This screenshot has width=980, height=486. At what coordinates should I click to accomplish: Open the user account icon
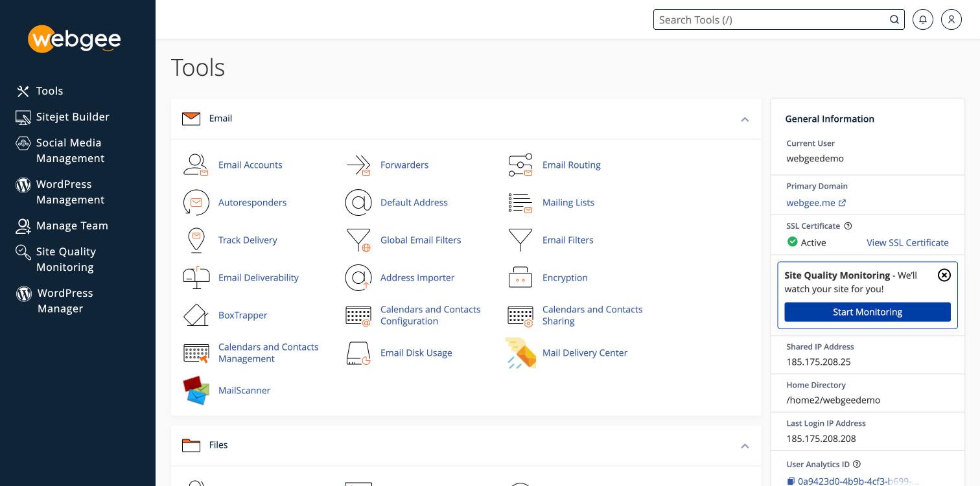pos(951,19)
